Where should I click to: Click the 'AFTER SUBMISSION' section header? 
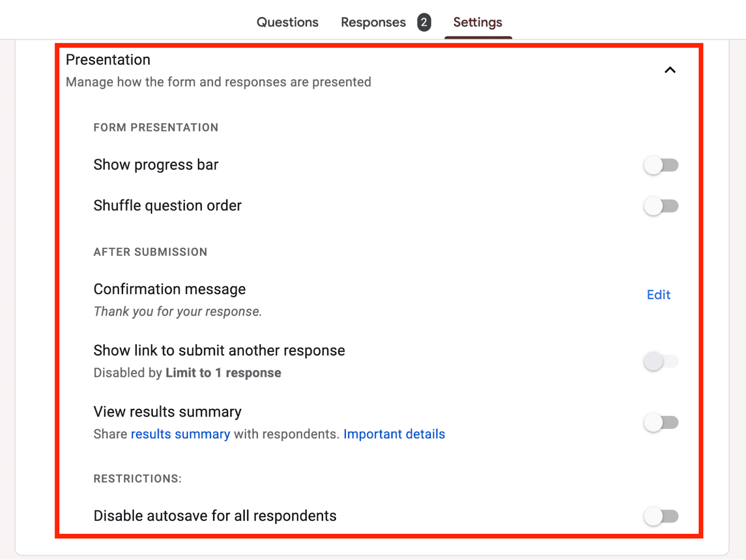(150, 252)
